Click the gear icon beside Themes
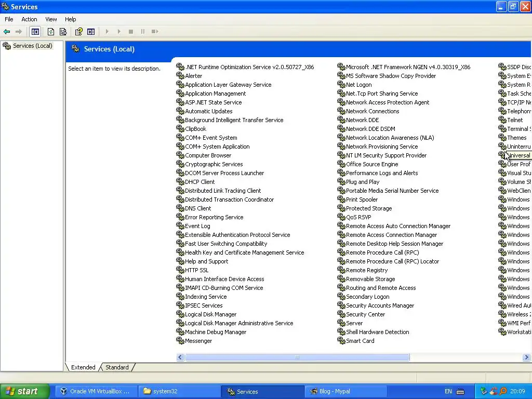532x399 pixels. pyautogui.click(x=502, y=137)
